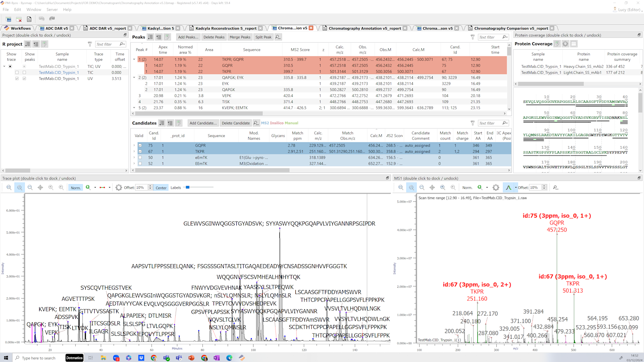644x362 pixels.
Task: Enable Show trace for the TIC row
Action: pyautogui.click(x=17, y=72)
